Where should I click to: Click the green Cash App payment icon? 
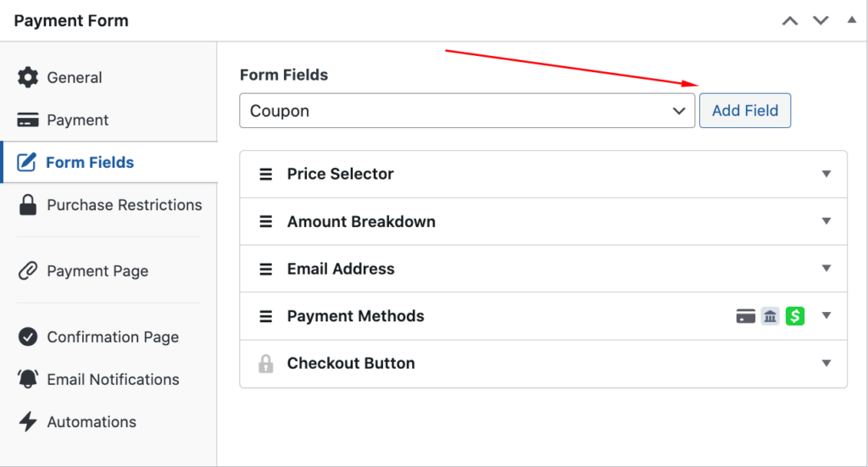point(795,316)
